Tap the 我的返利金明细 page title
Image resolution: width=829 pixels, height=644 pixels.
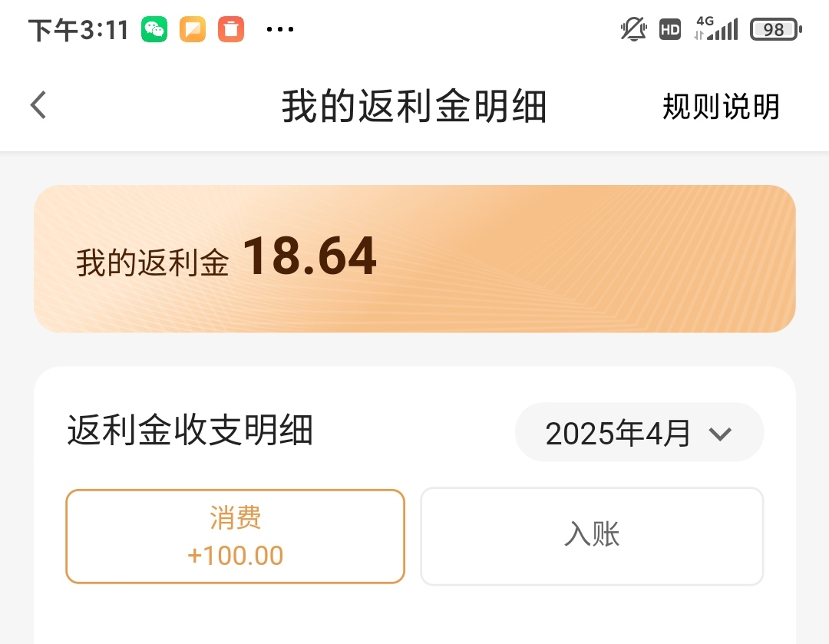click(x=414, y=106)
